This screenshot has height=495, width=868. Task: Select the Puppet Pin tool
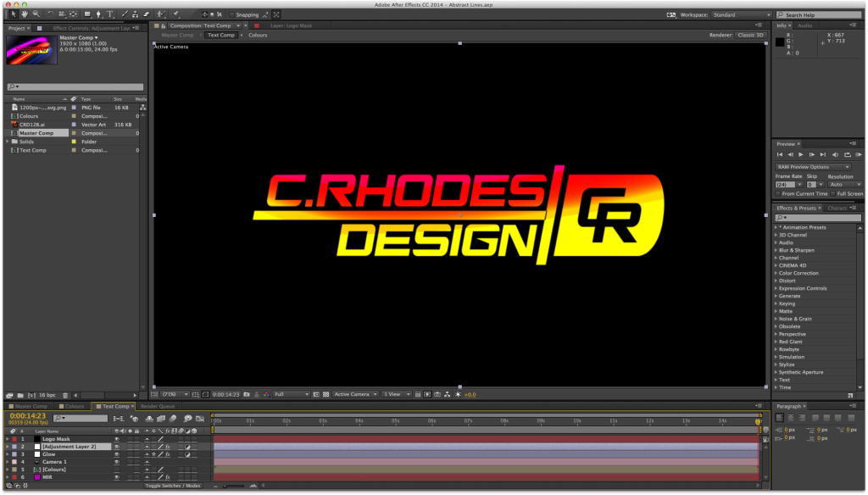pos(176,14)
